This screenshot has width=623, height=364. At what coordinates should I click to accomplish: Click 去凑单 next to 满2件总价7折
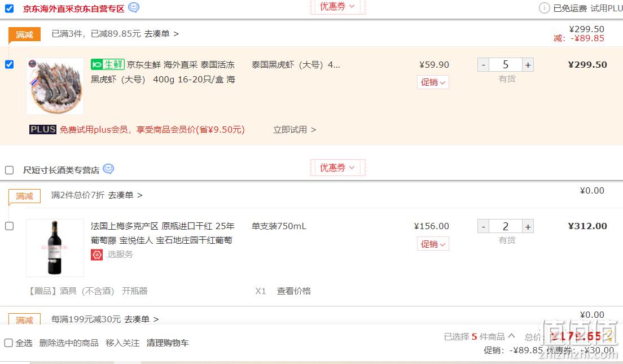click(x=125, y=195)
